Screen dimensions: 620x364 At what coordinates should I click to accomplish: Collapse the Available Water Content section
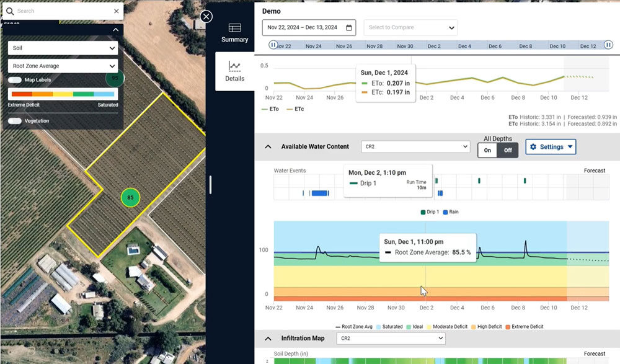click(268, 147)
